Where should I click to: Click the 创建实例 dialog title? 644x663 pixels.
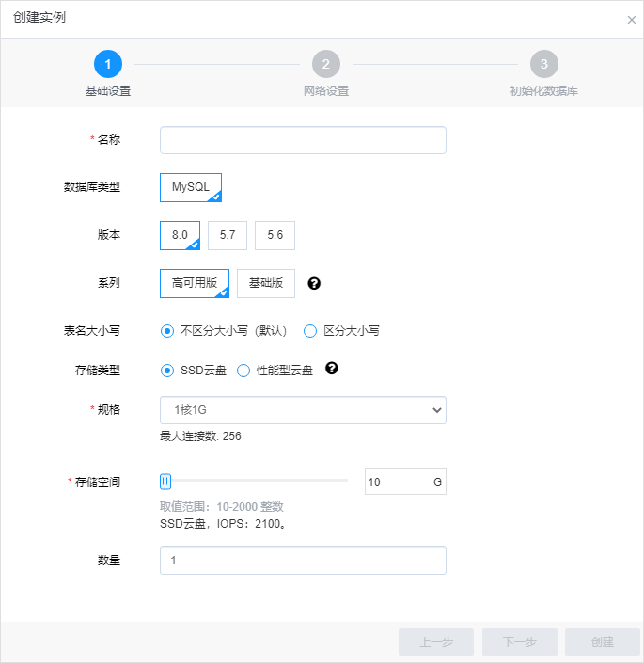tap(39, 17)
